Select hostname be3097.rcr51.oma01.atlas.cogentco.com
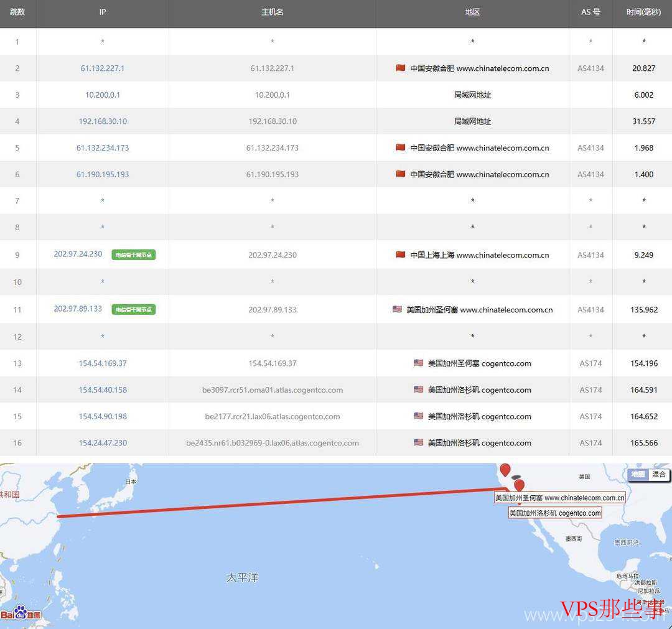Viewport: 672px width, 629px height. [272, 390]
